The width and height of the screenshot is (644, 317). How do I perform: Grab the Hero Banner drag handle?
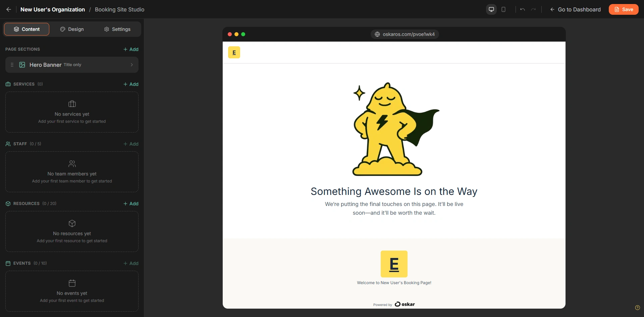coord(12,65)
